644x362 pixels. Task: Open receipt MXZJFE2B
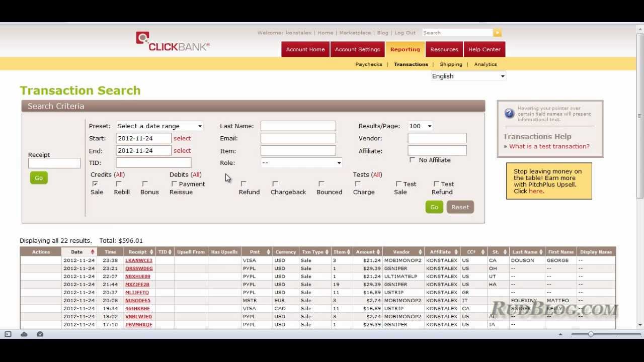click(137, 285)
